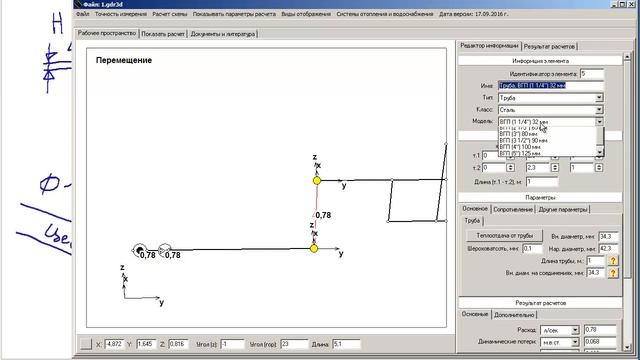Viewport: 640px width, 360px height.
Task: Click Вн. диам. на соединениях field
Action: pos(595,273)
